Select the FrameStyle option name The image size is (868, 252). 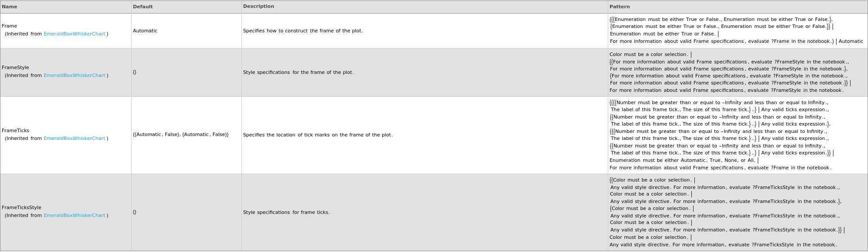tap(15, 68)
